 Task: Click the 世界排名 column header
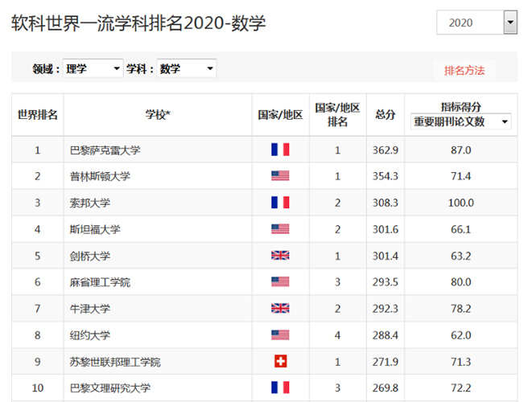coord(37,114)
